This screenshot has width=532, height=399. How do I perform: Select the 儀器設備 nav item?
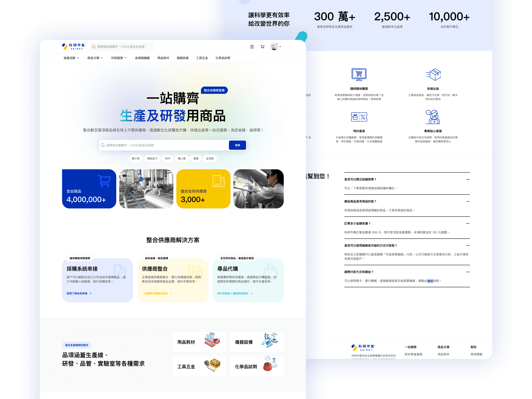(183, 58)
